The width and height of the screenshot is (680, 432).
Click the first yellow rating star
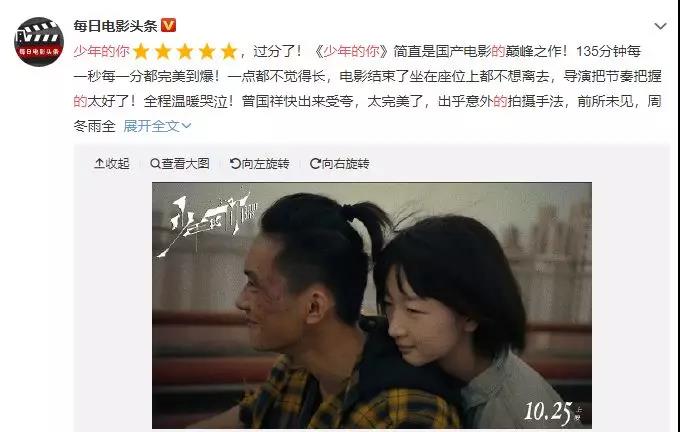[141, 51]
